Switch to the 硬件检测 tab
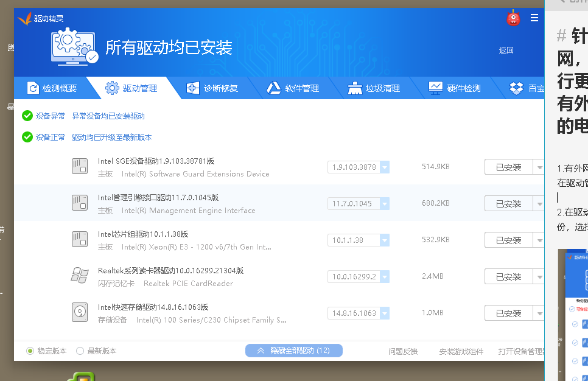This screenshot has width=588, height=381. [x=456, y=88]
